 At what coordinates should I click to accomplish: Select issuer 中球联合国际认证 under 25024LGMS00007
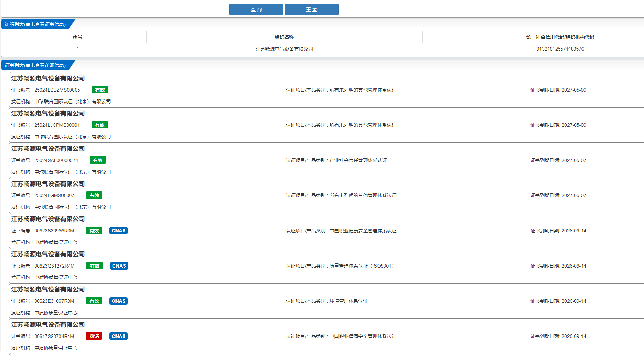(72, 207)
